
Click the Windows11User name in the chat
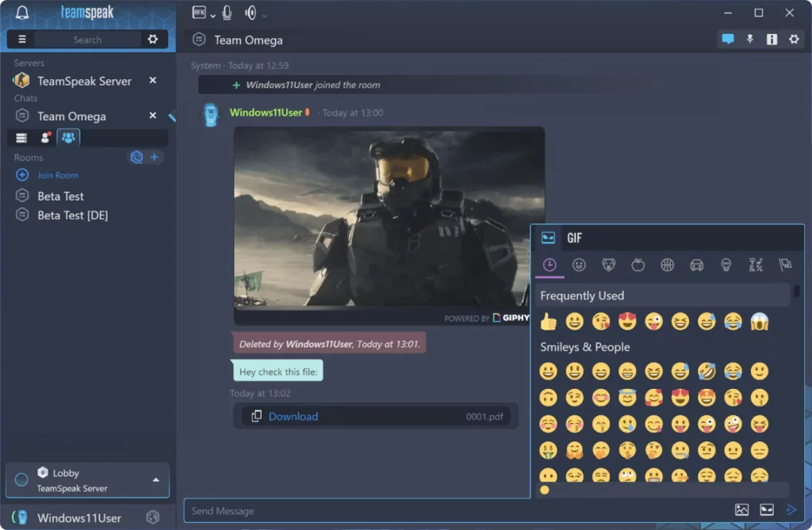point(266,112)
